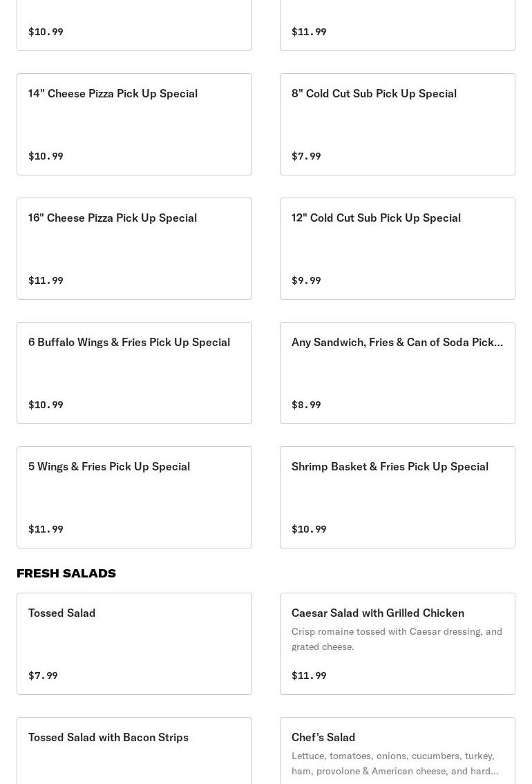The width and height of the screenshot is (532, 784).
Task: Select the Tossed Salad menu item
Action: 134,644
